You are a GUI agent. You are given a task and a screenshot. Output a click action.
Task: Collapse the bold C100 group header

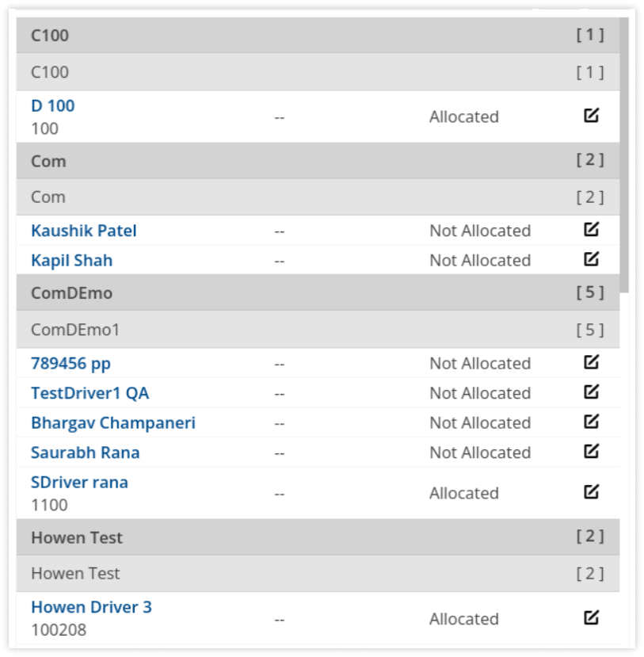(x=318, y=35)
